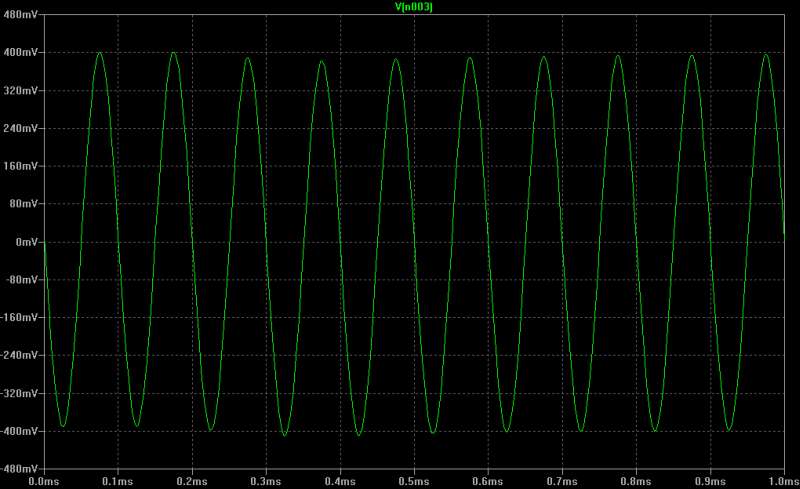Click the 0.4ms time axis label
This screenshot has width=800, height=489.
coord(340,481)
